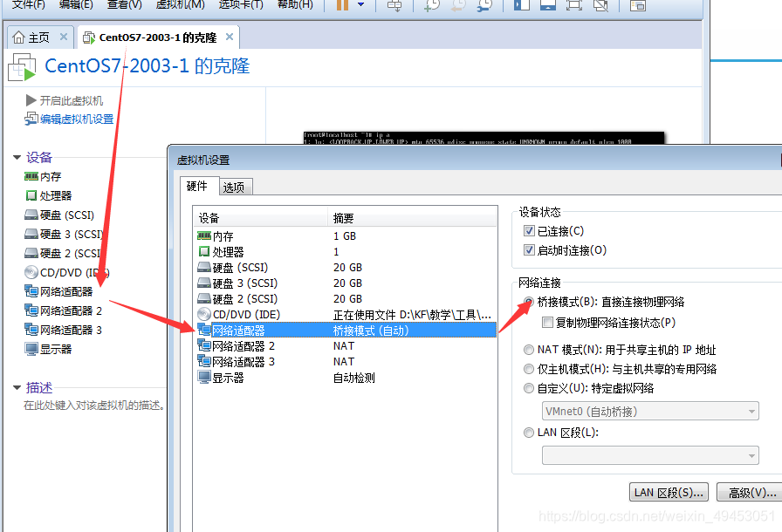Select the 桥接模式(B) radio button

click(529, 302)
